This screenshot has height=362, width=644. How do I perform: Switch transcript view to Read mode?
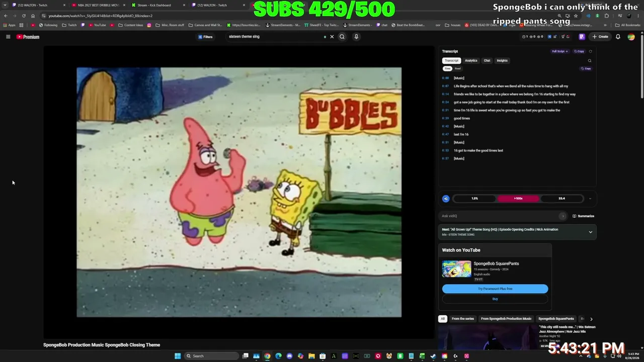pos(458,68)
